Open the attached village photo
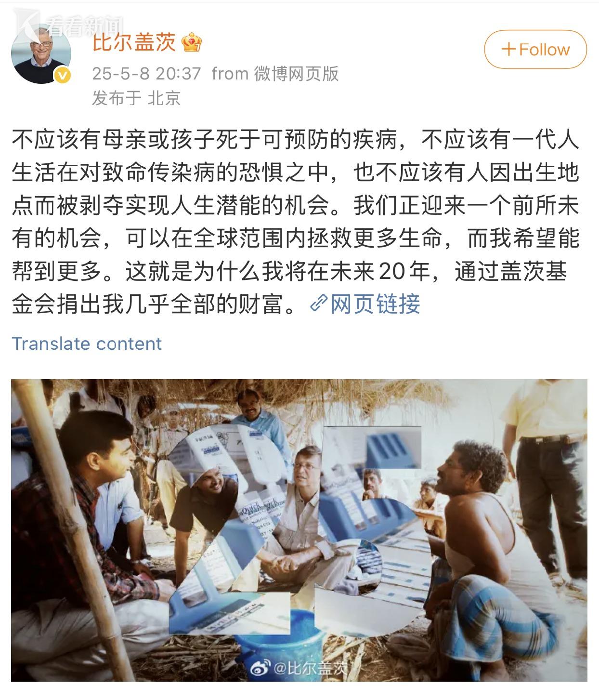 [x=299, y=530]
